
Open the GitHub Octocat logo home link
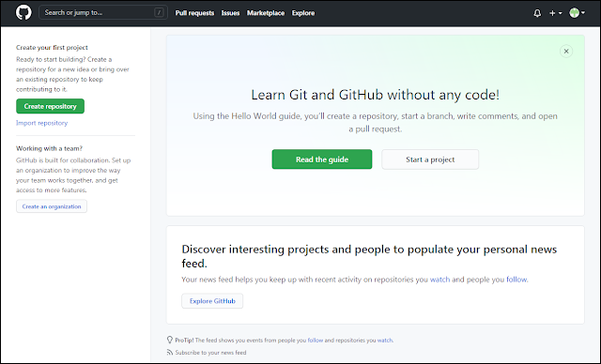23,12
